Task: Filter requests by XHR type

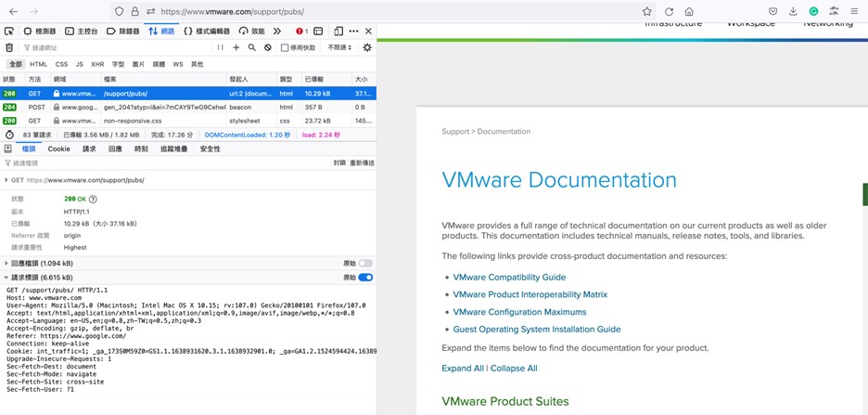Action: pos(96,64)
